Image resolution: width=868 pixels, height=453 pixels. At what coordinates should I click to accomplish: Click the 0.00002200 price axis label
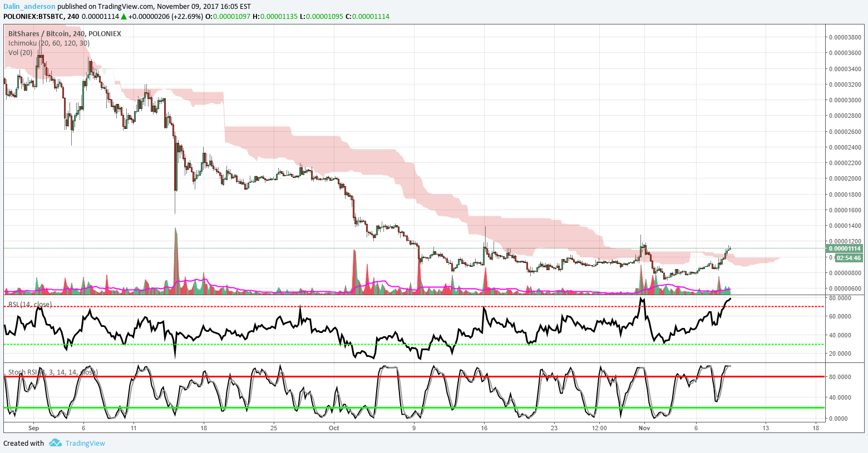(x=846, y=163)
